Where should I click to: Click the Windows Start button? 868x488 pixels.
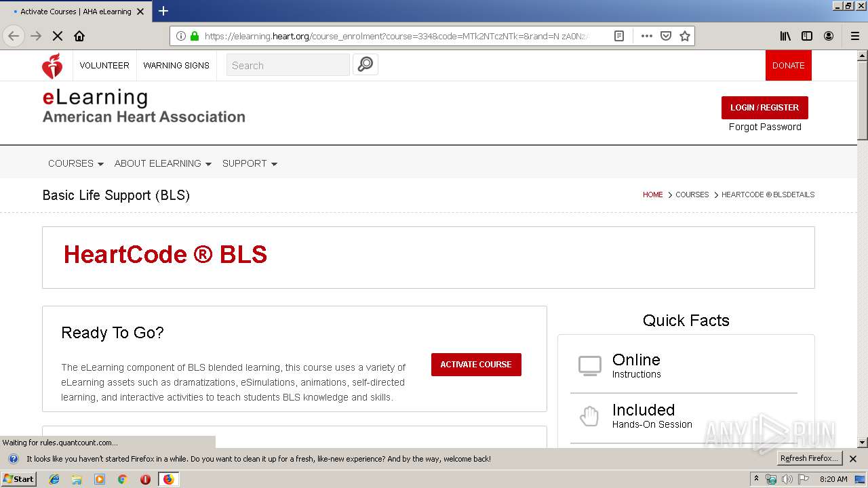[x=19, y=479]
